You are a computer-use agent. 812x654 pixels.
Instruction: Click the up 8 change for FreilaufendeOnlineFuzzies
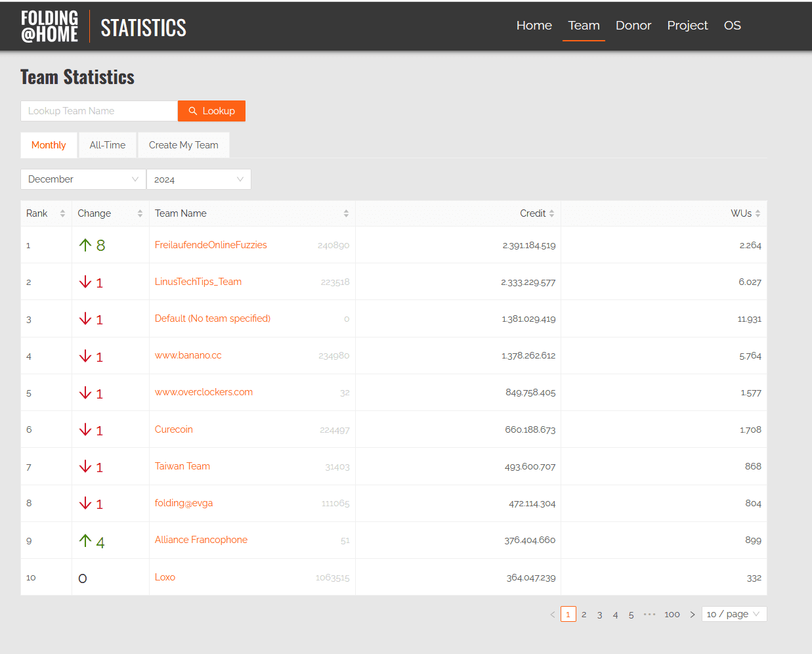click(x=92, y=245)
